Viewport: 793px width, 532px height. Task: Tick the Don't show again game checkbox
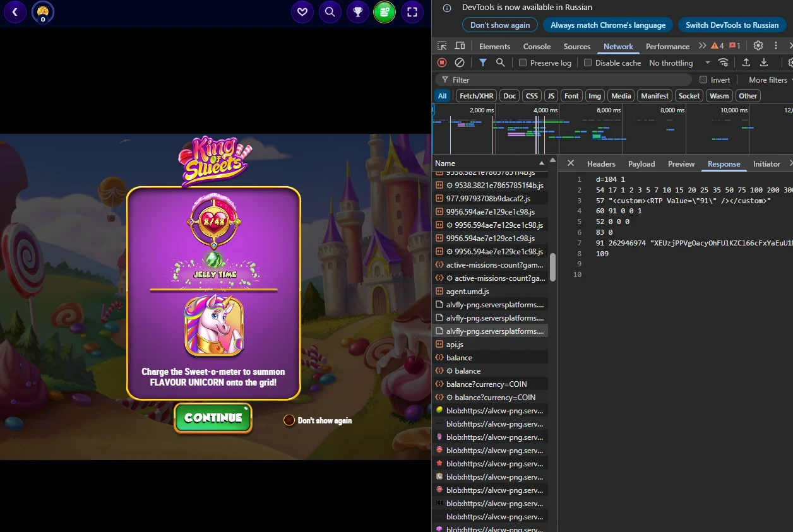point(289,420)
